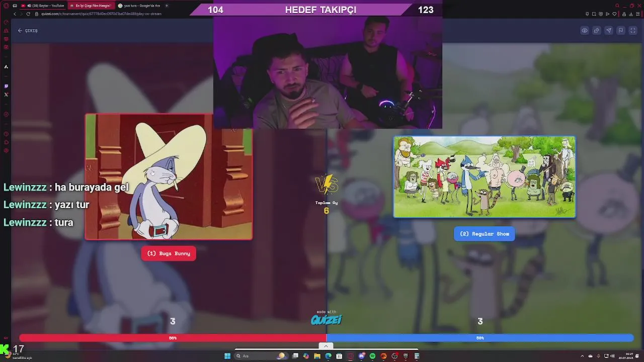Screen dimensions: 644x362
Task: Click the taskbar search box Ara
Action: coord(262,356)
